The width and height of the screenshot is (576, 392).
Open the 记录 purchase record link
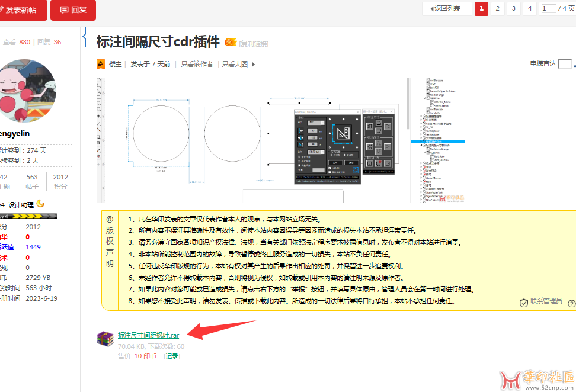point(171,356)
